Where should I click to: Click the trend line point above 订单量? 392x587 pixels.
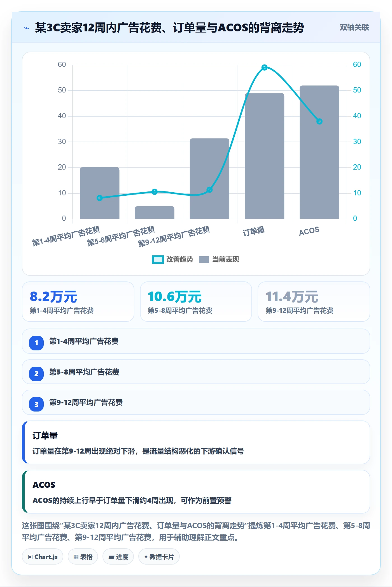(265, 67)
